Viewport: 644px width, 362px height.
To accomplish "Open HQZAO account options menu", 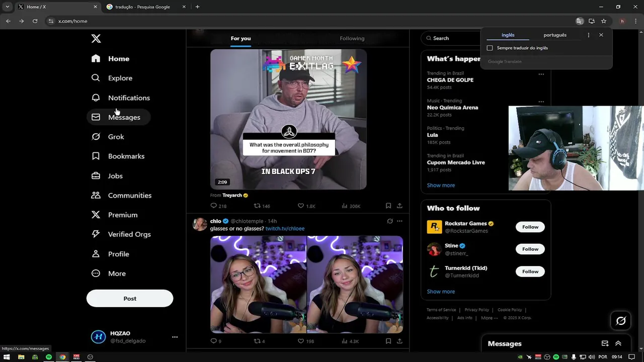I will [175, 337].
